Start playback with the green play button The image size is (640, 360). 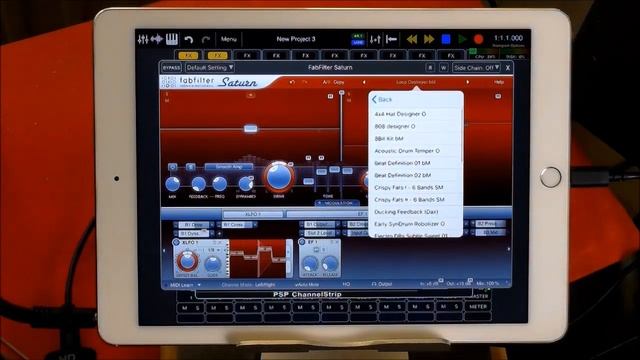(x=462, y=39)
